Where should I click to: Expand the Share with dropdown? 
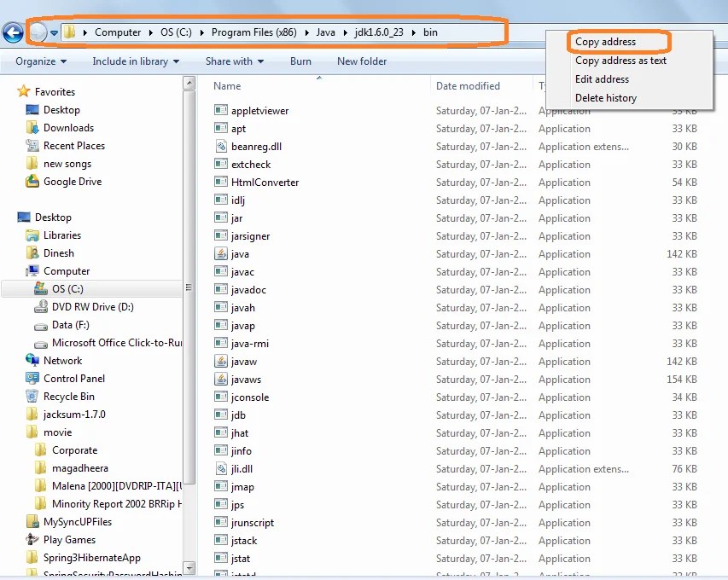pyautogui.click(x=235, y=61)
